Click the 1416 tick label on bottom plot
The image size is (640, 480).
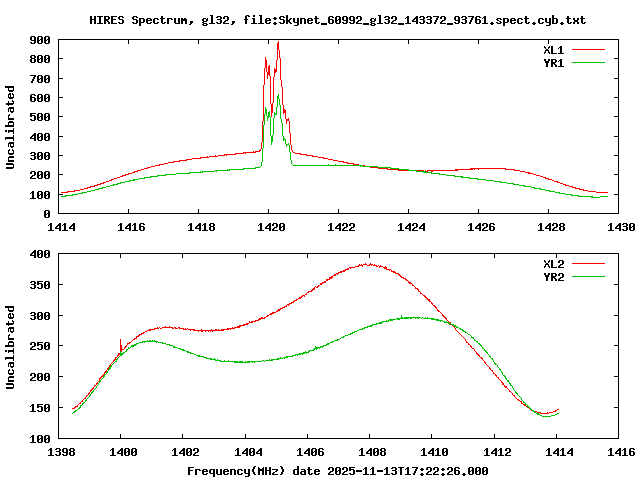(x=621, y=452)
